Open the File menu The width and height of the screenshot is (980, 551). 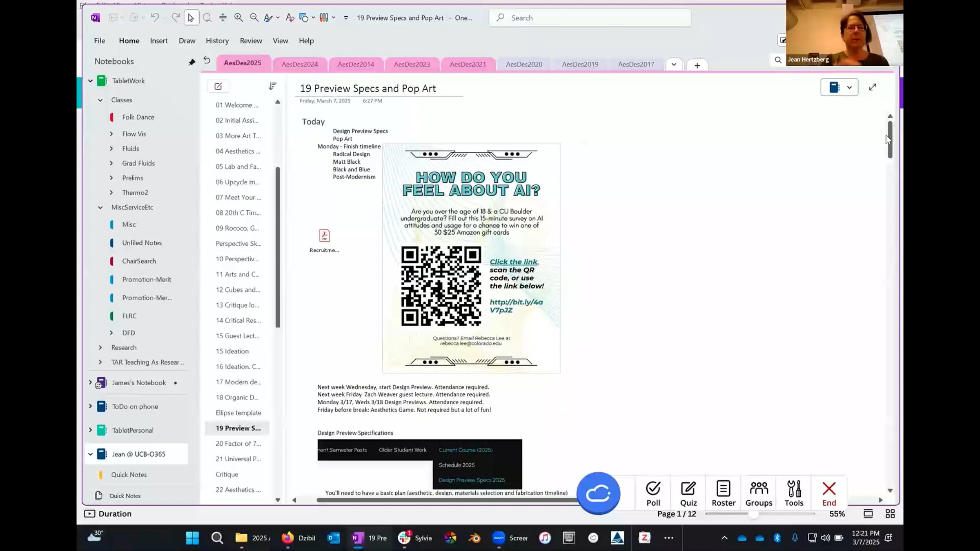[100, 41]
